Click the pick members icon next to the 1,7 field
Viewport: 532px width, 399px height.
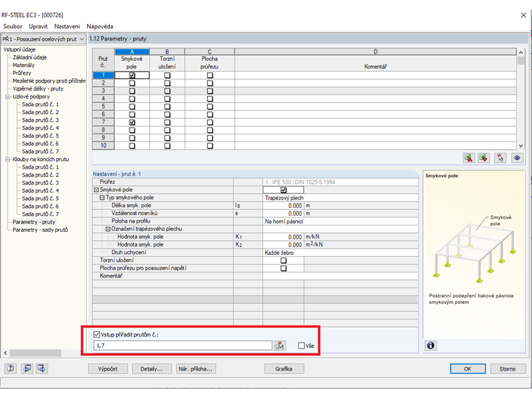pyautogui.click(x=280, y=345)
